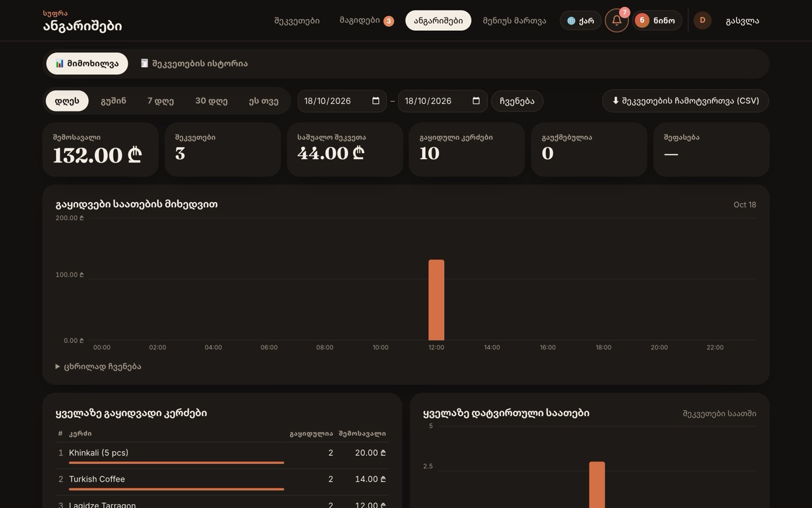Screen dimensions: 812x508
Task: Open notifications bell icon
Action: click(x=617, y=20)
